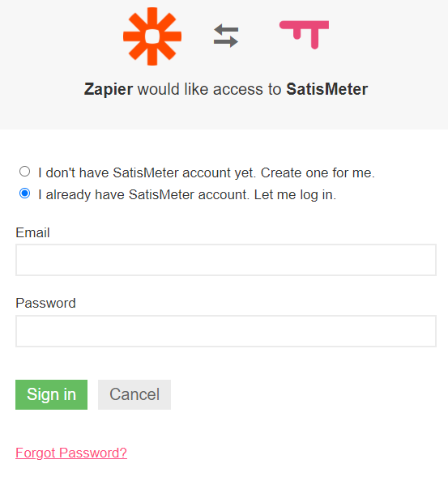The width and height of the screenshot is (448, 485).
Task: Click the "would like access to" heading text
Action: tap(210, 89)
